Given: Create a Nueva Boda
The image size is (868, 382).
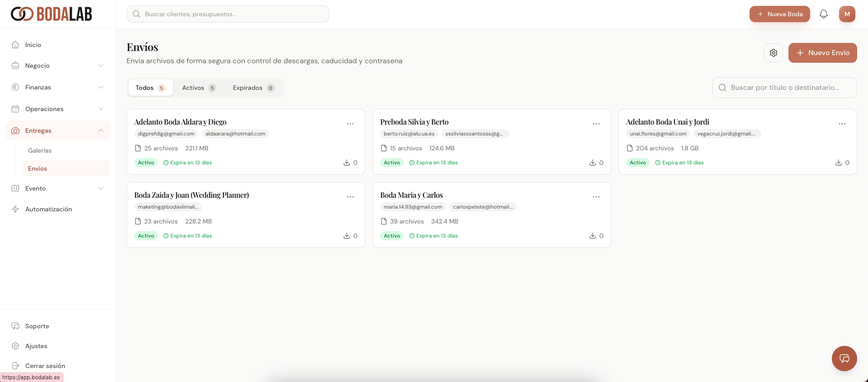Looking at the screenshot, I should coord(779,14).
